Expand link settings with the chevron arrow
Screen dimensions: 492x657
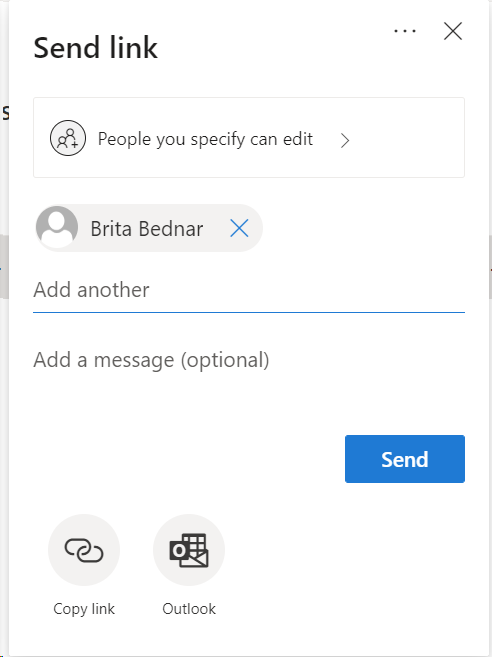tap(345, 140)
